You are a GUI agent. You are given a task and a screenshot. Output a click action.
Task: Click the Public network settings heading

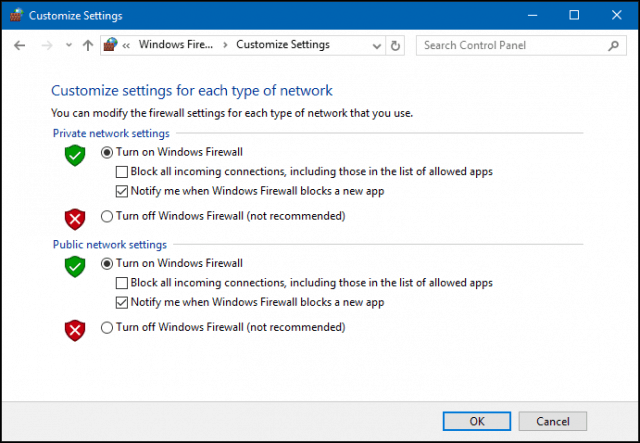click(110, 245)
